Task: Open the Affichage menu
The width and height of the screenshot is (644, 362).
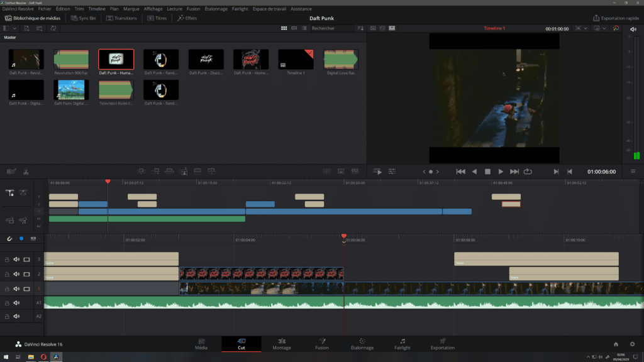Action: tap(153, 9)
